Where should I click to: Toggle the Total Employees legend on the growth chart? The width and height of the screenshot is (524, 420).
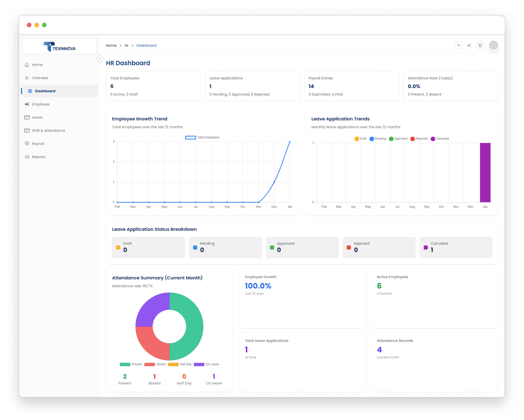click(x=202, y=137)
